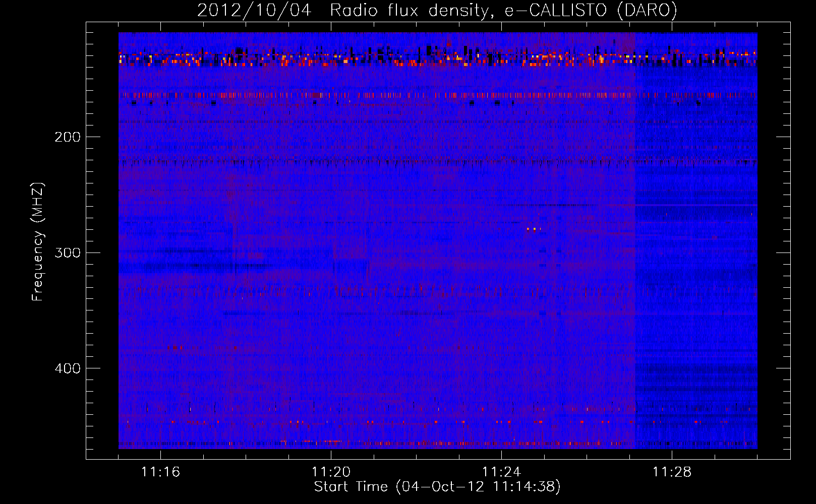Click the 11:28 time tick label

coord(672,472)
